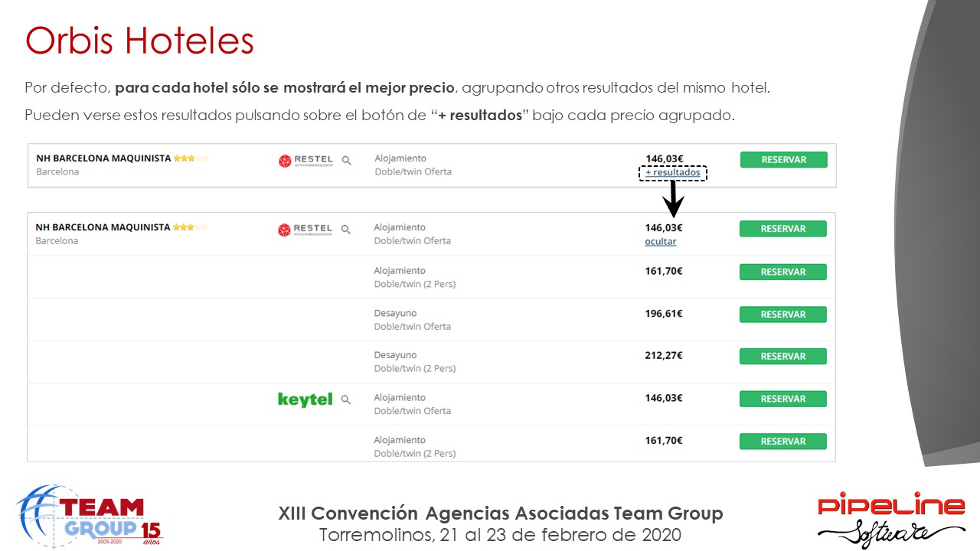Click the magnifier icon next to the keytel logo
The image size is (980, 551).
(x=346, y=399)
